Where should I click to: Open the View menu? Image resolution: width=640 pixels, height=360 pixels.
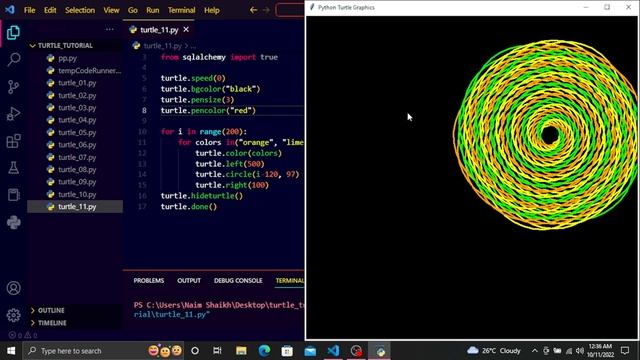(x=111, y=10)
